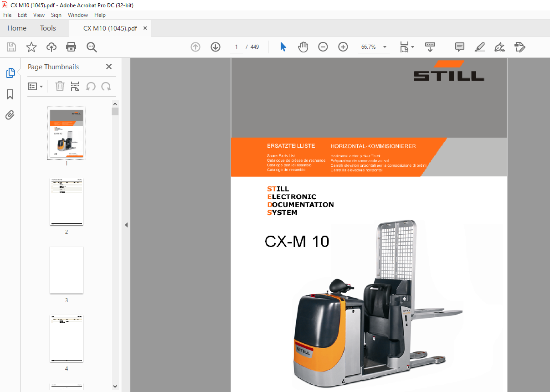
Task: Click the stamp/redact tool icon at toolbar end
Action: [x=519, y=47]
